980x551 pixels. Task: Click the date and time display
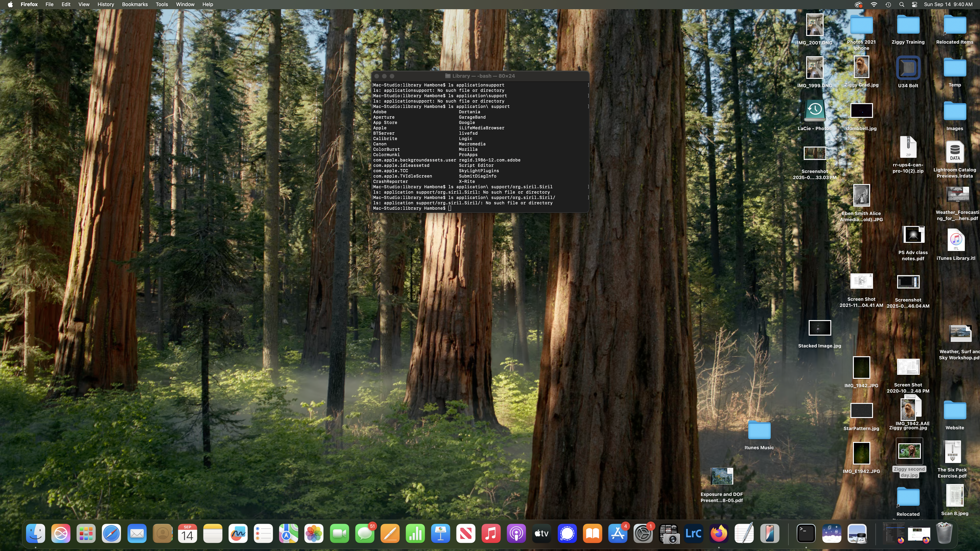(948, 5)
